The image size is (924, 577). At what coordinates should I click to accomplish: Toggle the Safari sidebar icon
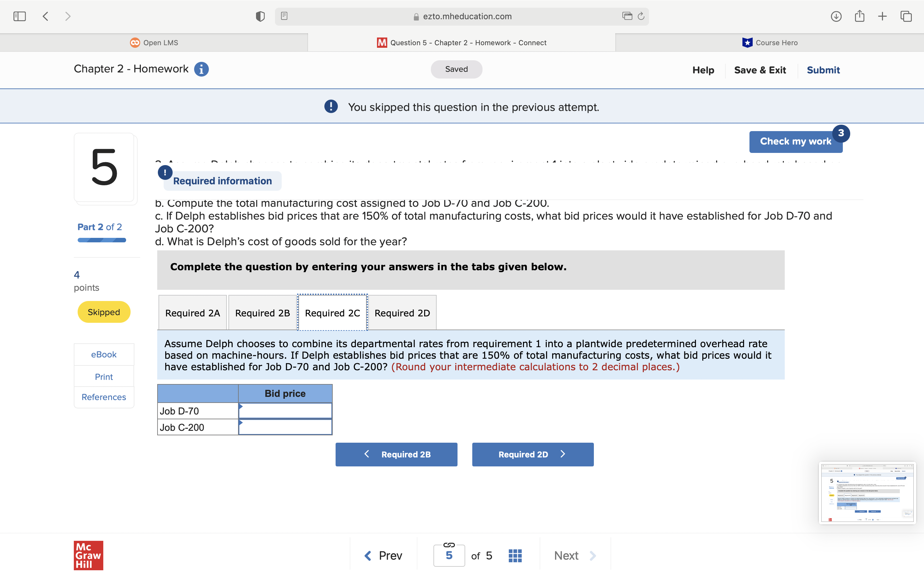(x=20, y=16)
